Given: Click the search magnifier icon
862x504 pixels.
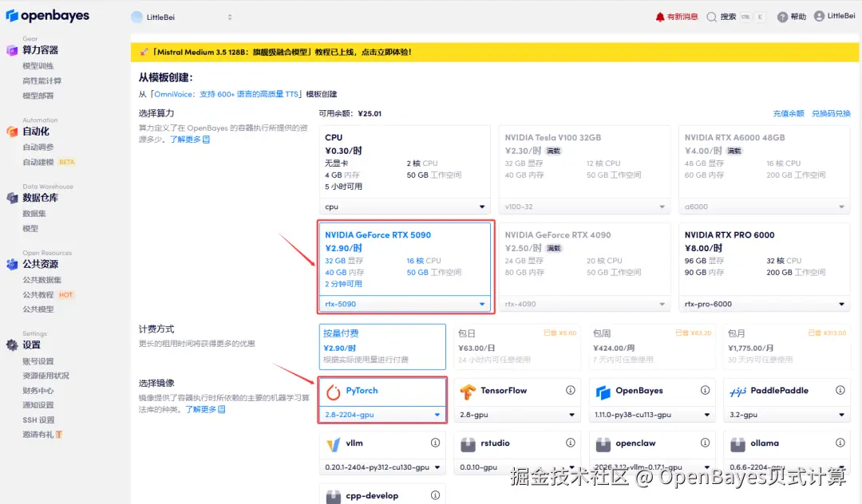Looking at the screenshot, I should pos(711,17).
